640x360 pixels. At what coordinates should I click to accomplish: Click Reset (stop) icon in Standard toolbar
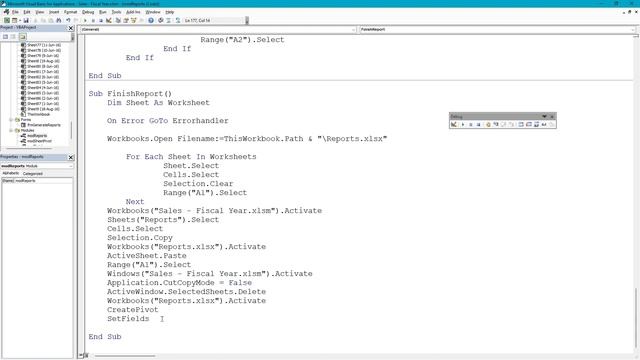(x=101, y=20)
